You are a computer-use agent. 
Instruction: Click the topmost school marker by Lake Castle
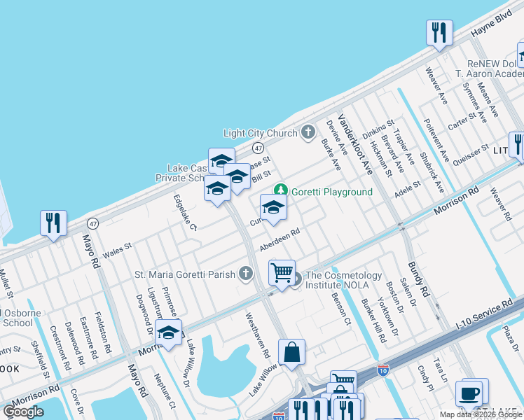(221, 160)
